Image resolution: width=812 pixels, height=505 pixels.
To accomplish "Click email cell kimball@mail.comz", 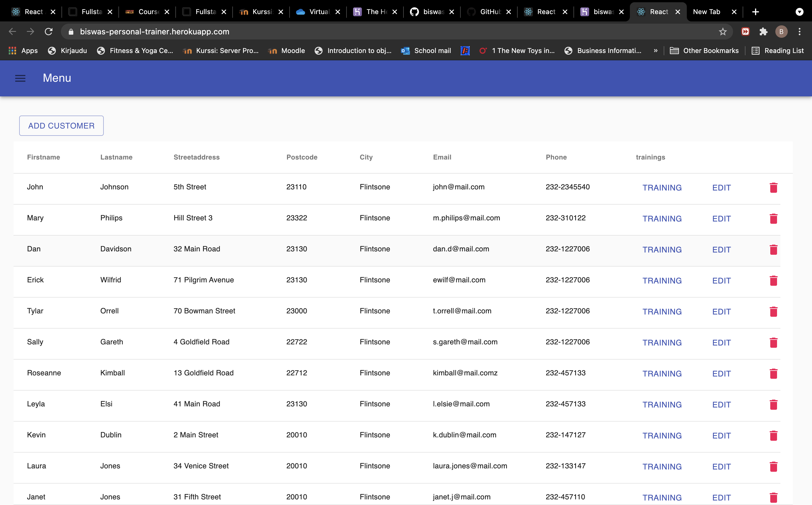I will [465, 373].
